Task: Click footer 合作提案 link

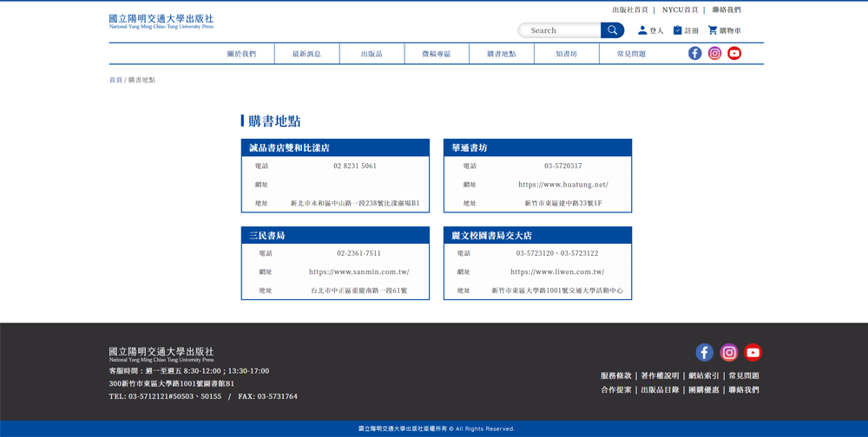Action: click(x=615, y=390)
